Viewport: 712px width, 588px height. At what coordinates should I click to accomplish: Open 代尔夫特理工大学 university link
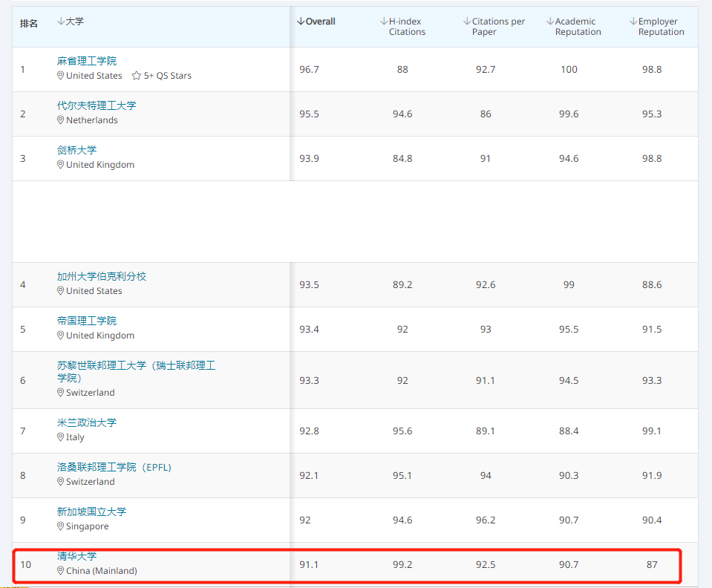pyautogui.click(x=97, y=105)
